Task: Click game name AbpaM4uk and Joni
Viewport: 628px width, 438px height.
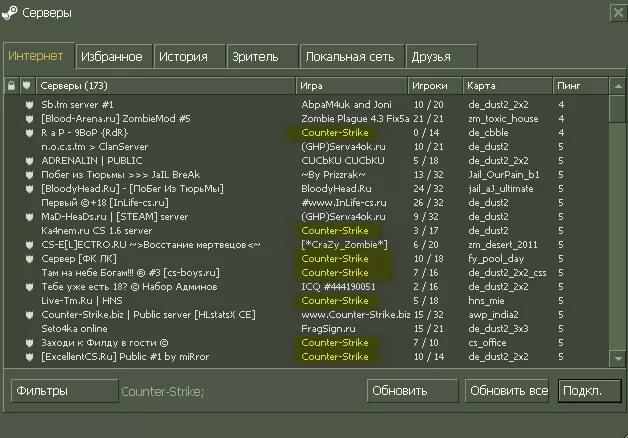Action: [x=346, y=105]
